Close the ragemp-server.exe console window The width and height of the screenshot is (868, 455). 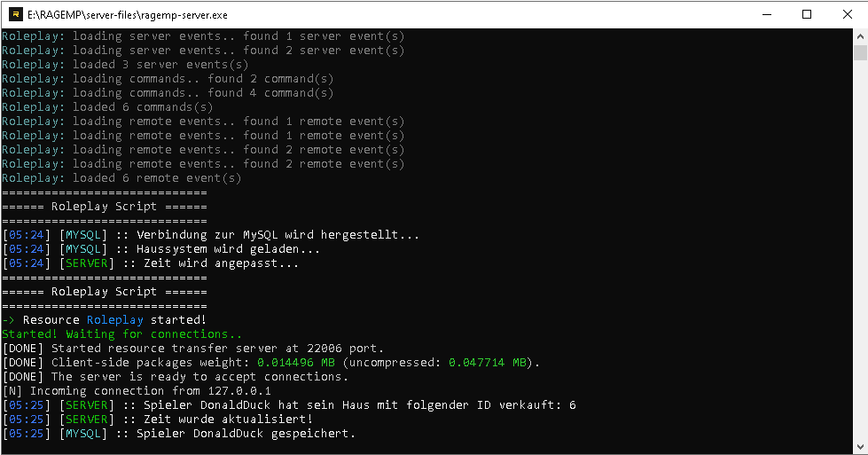pos(848,15)
